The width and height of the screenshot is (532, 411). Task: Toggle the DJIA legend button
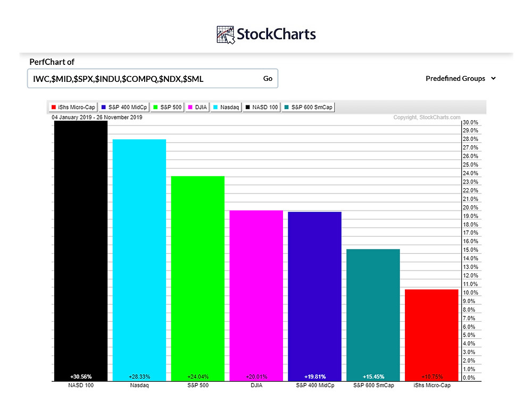pos(197,107)
